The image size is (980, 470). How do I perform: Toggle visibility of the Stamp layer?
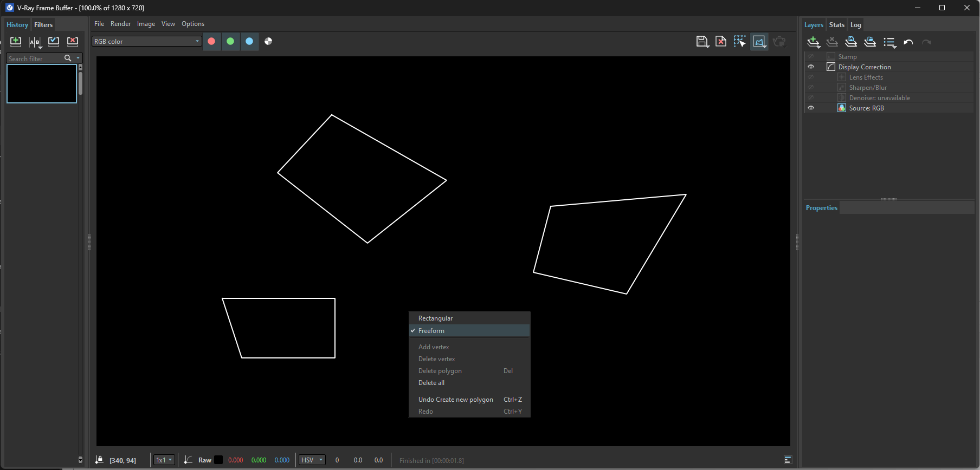(x=811, y=57)
